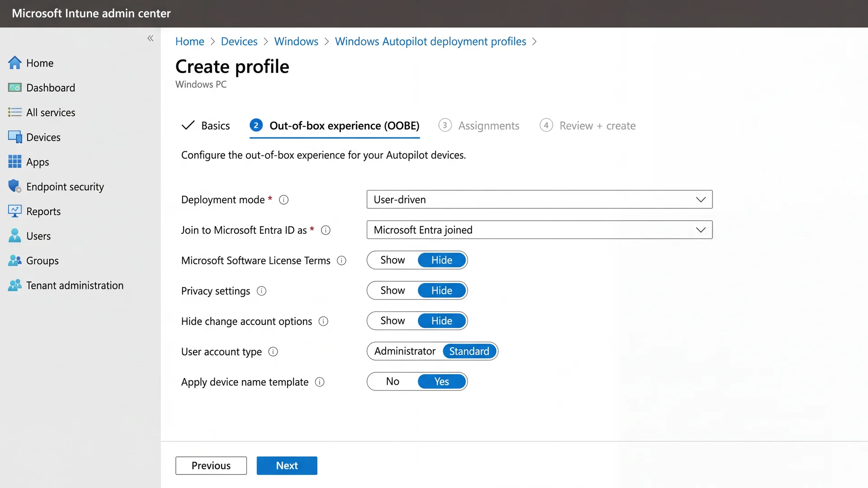Click the Next button

[287, 465]
